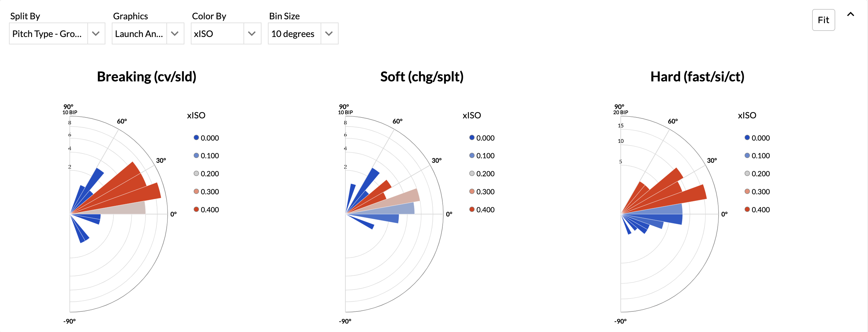Viewport: 868px width, 332px height.
Task: Open the Split By dropdown
Action: [x=96, y=33]
